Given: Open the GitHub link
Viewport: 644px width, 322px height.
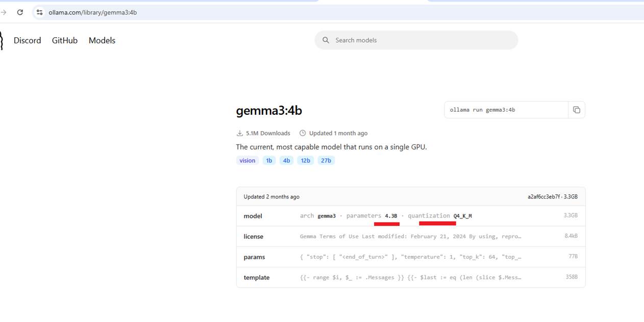Looking at the screenshot, I should coord(65,40).
